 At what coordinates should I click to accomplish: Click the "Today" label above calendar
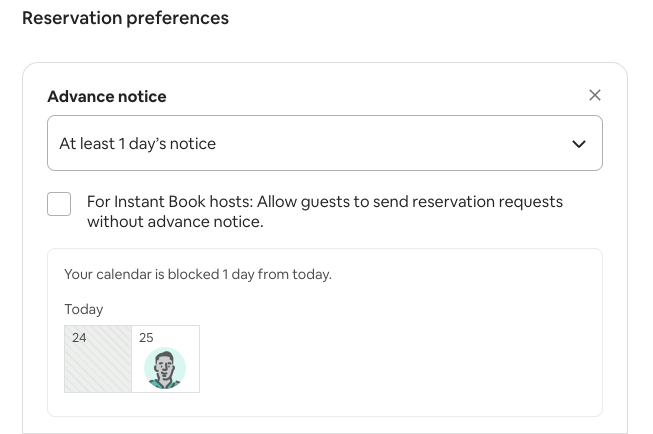coord(84,309)
